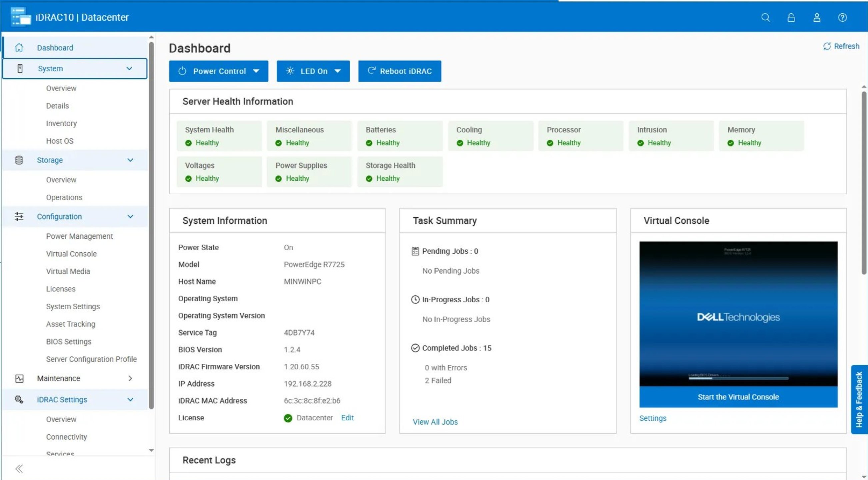The image size is (868, 480).
Task: Click the In-Progress Jobs clock icon
Action: pyautogui.click(x=415, y=300)
